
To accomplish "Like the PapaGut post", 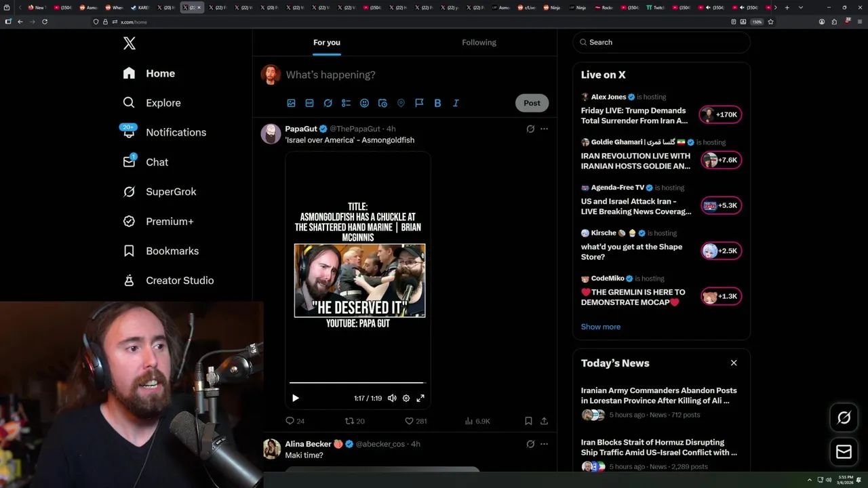I will pos(416,421).
